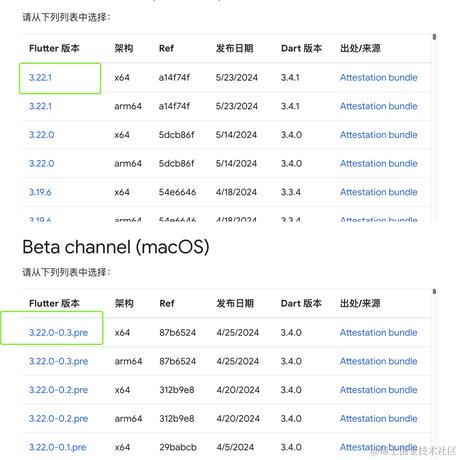Open the 3.22.0-0.3.pre x64 beta link
The width and height of the screenshot is (460, 460).
point(58,333)
